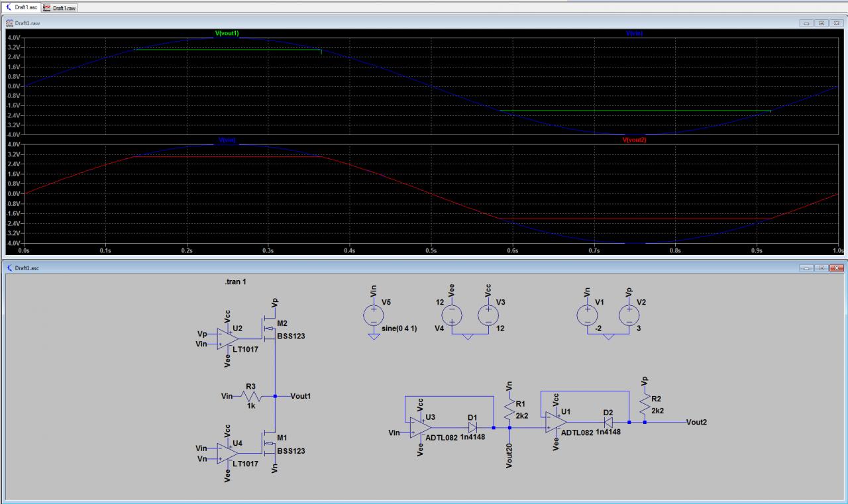Viewport: 848px width, 504px height.
Task: Minimize the Draft1.asc schematic window
Action: coord(807,268)
